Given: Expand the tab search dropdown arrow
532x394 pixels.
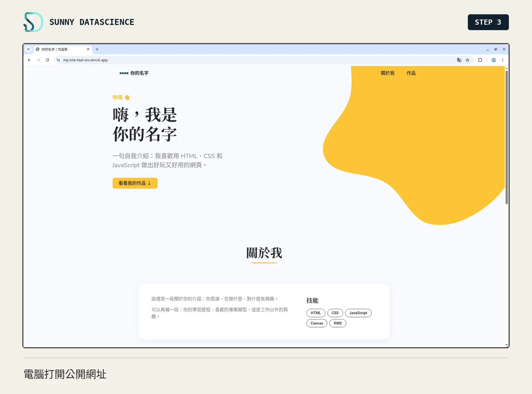Looking at the screenshot, I should click(x=29, y=49).
